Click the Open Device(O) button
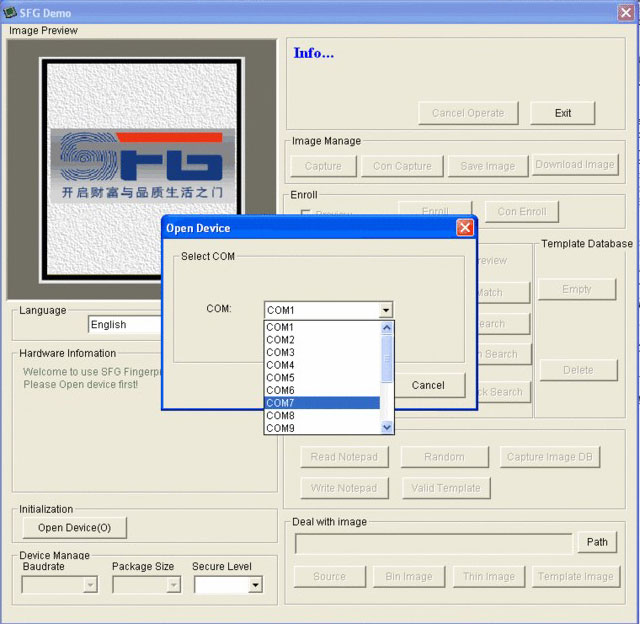640x624 pixels. point(75,528)
